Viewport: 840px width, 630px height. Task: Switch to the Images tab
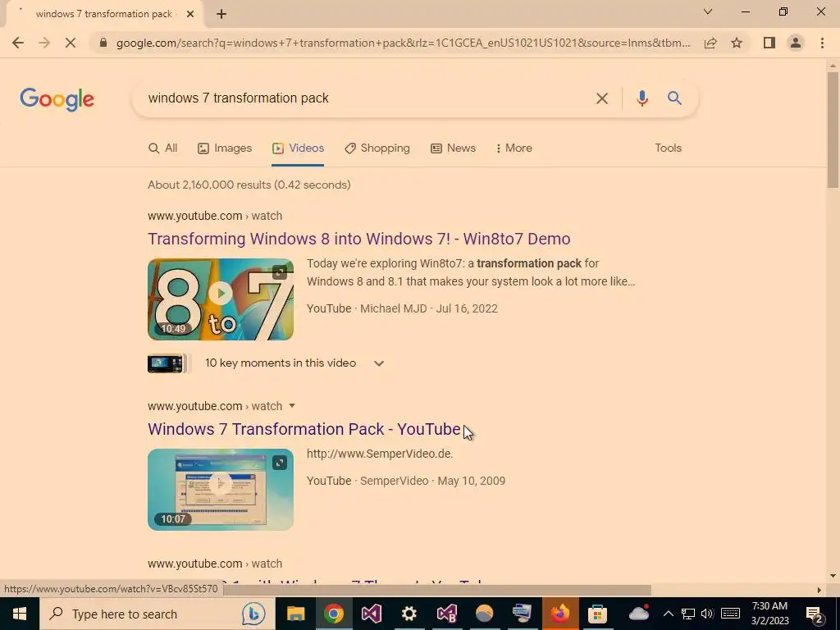(225, 148)
